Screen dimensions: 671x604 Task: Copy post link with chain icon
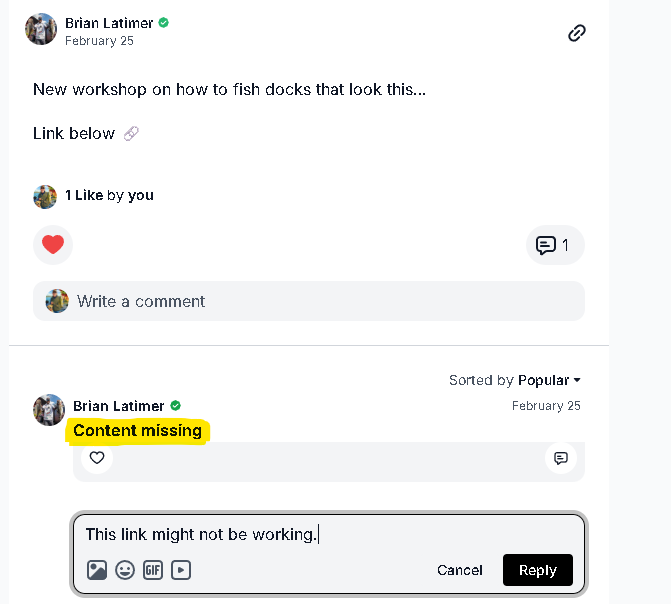pyautogui.click(x=576, y=33)
